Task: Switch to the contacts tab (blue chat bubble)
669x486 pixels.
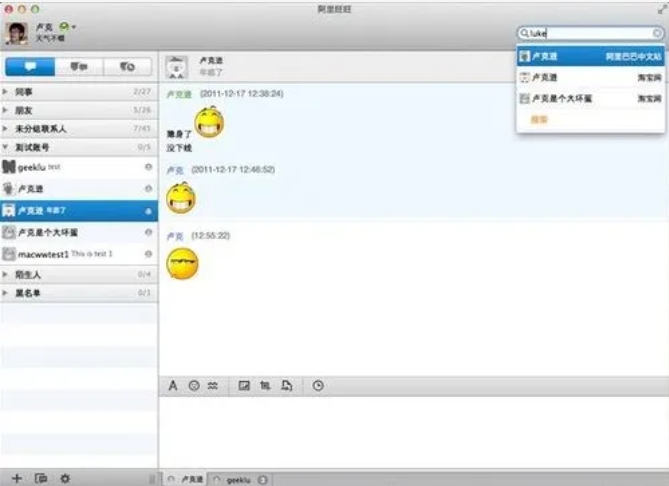Action: 30,67
